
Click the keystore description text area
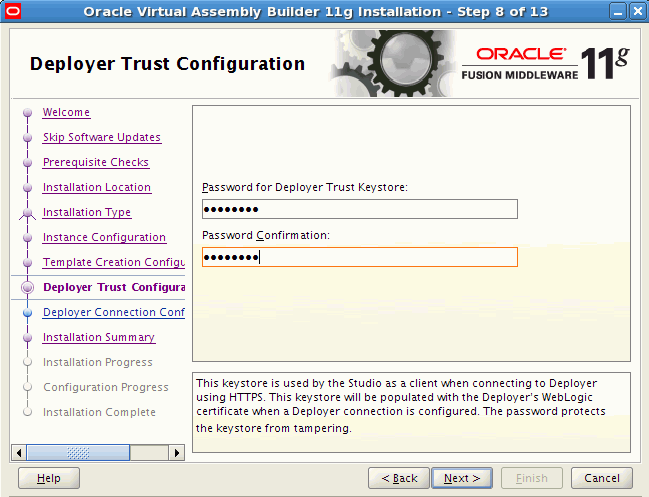pos(411,412)
